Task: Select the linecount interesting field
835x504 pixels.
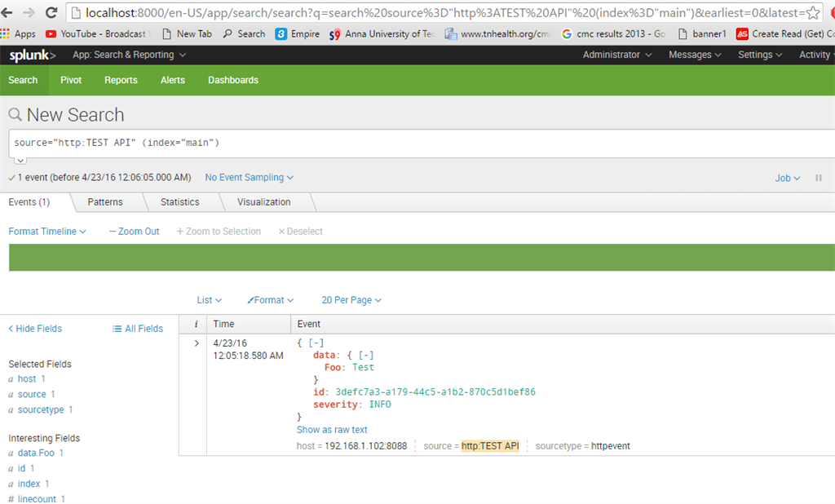Action: (37, 498)
